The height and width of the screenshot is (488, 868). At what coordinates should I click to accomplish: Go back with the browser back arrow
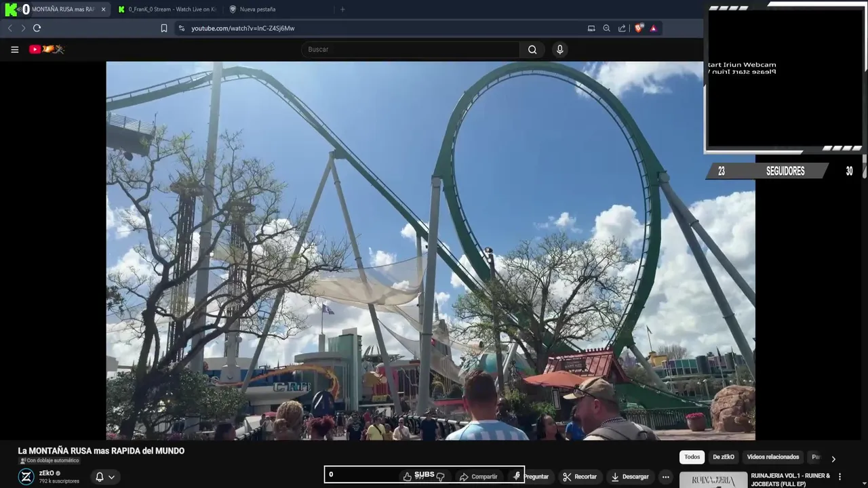pyautogui.click(x=9, y=28)
